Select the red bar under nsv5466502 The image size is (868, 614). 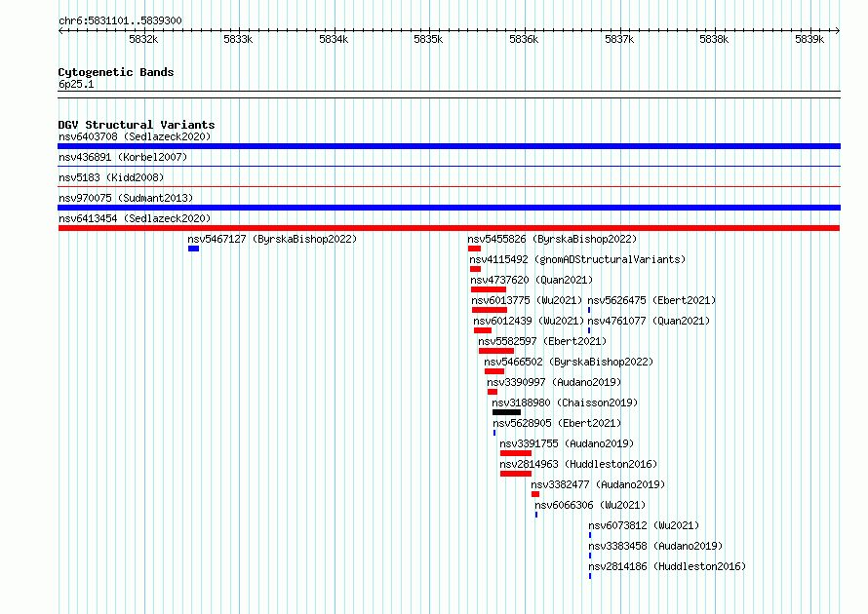494,371
